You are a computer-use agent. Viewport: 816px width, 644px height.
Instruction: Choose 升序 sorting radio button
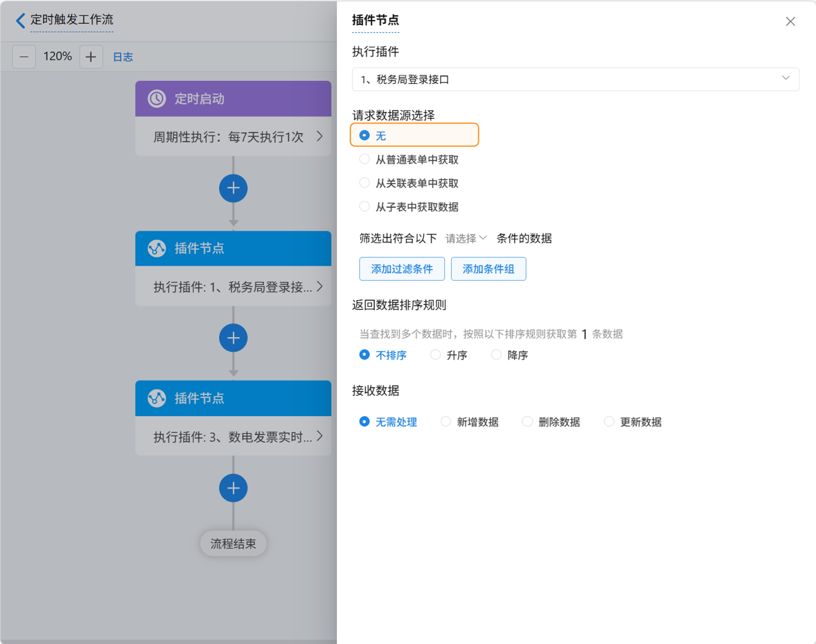click(x=435, y=355)
